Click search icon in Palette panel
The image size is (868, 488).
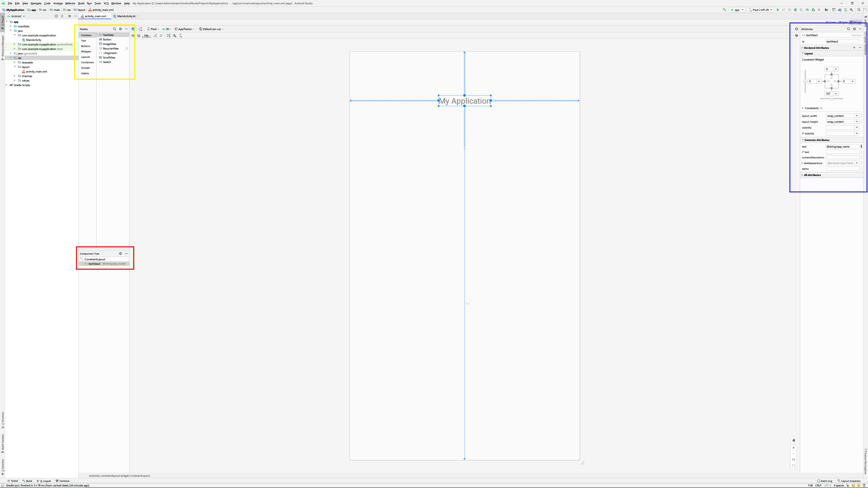115,29
